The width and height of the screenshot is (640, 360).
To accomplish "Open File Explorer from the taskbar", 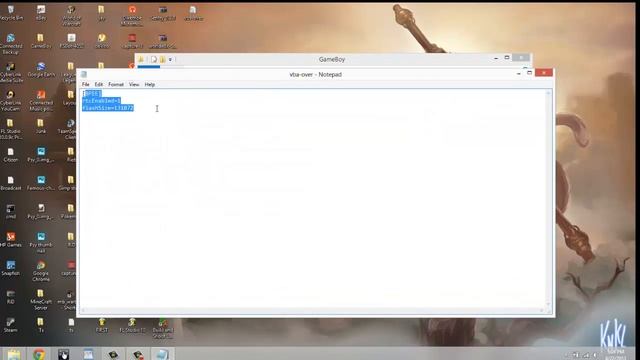I will 13,354.
